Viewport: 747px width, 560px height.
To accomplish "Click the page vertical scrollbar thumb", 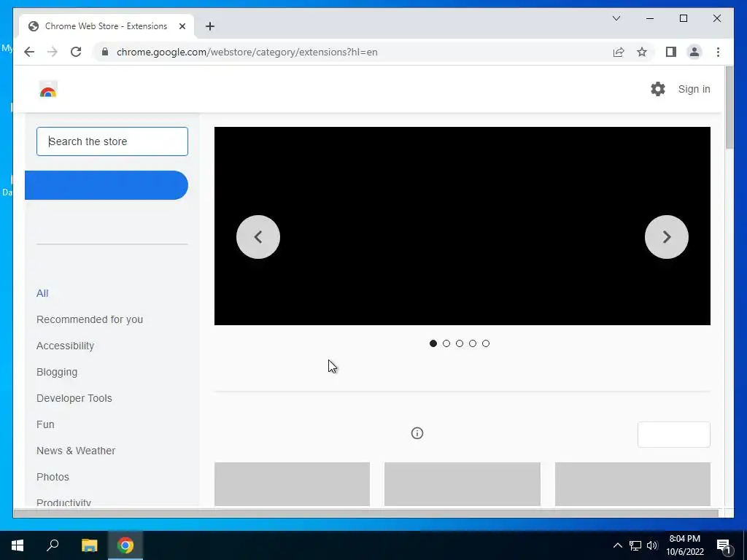I will (x=729, y=108).
